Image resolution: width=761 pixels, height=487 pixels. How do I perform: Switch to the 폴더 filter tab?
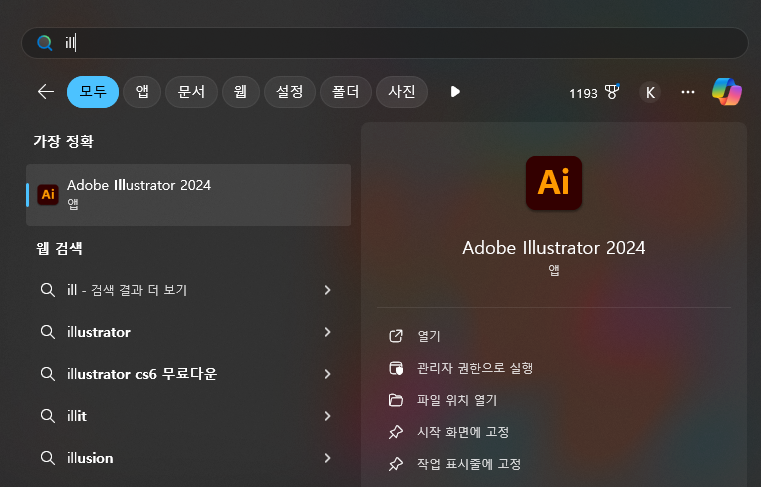click(x=346, y=92)
